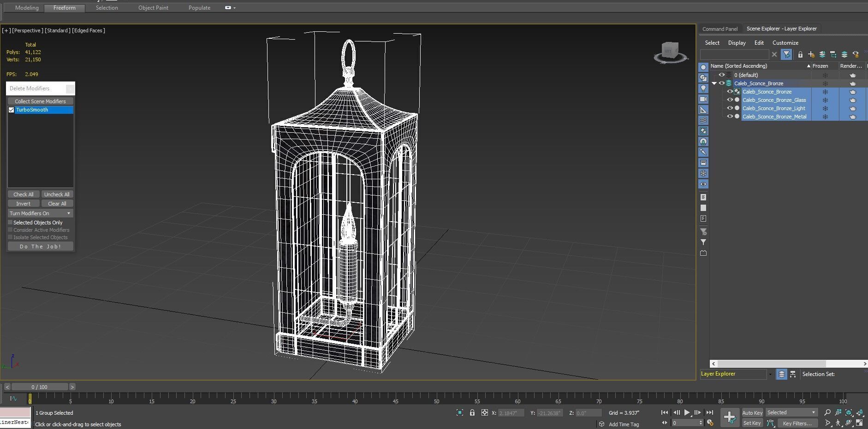
Task: Open the Selected key filter dropdown
Action: pyautogui.click(x=791, y=413)
